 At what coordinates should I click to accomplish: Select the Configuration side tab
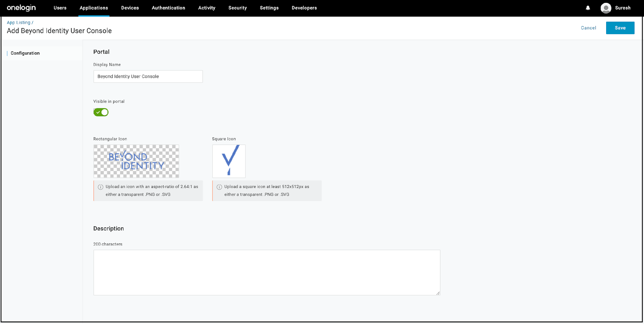click(x=25, y=53)
